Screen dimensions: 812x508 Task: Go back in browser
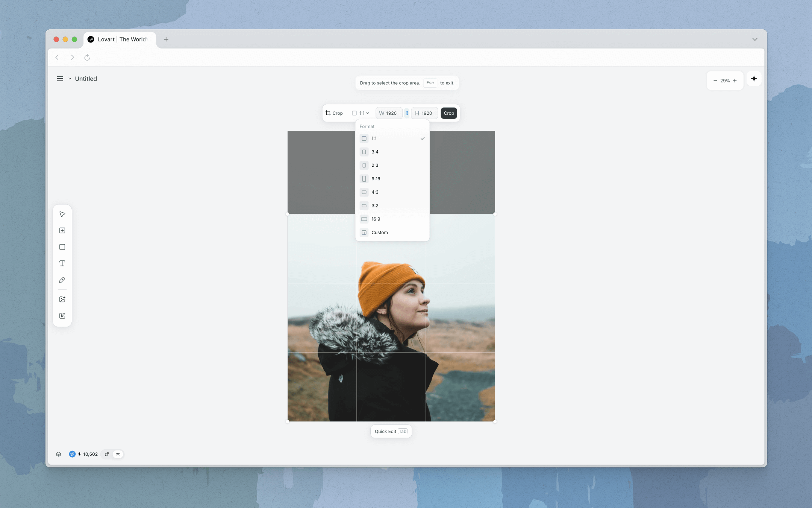tap(57, 57)
